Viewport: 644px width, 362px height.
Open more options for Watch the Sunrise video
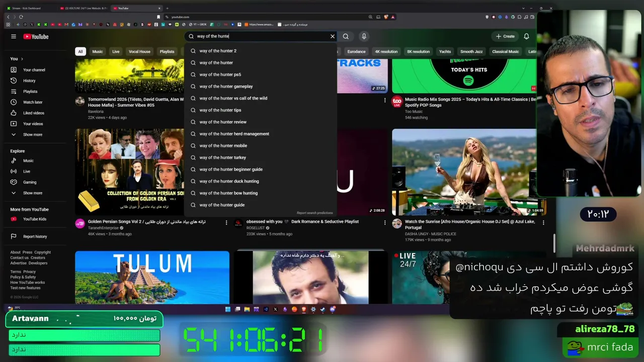543,222
